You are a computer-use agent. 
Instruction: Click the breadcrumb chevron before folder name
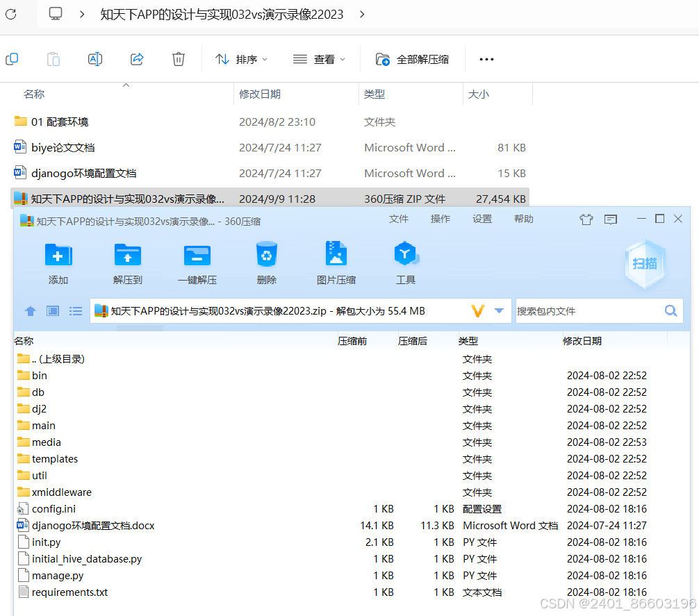click(81, 15)
